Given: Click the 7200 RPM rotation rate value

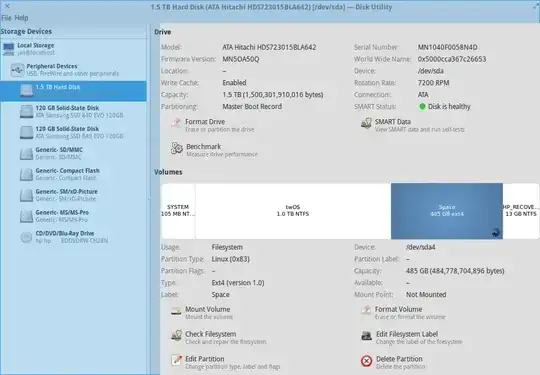Looking at the screenshot, I should tap(433, 83).
